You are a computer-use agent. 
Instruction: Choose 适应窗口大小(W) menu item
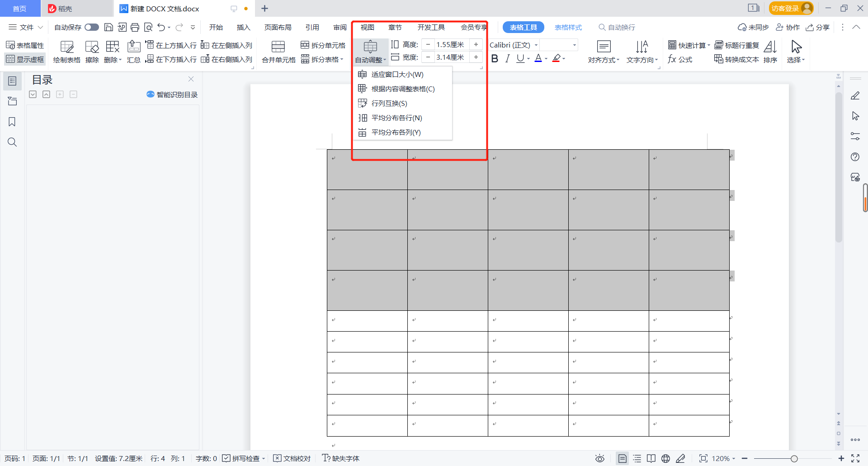coord(403,74)
